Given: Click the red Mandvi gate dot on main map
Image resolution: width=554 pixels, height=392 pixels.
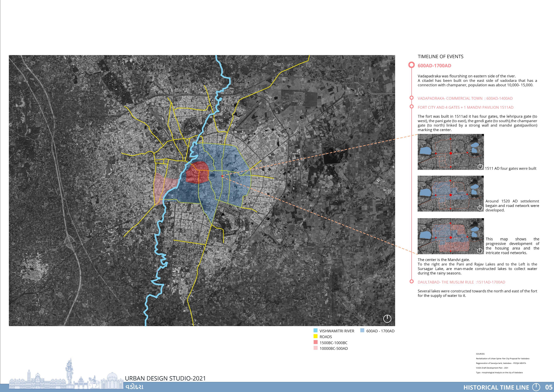Looking at the screenshot, I should pyautogui.click(x=222, y=176).
